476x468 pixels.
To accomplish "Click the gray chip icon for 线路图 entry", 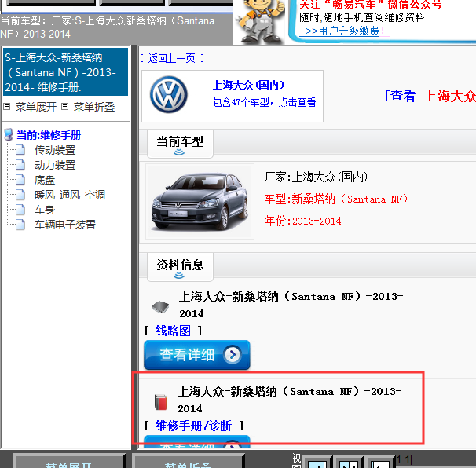I will point(160,306).
